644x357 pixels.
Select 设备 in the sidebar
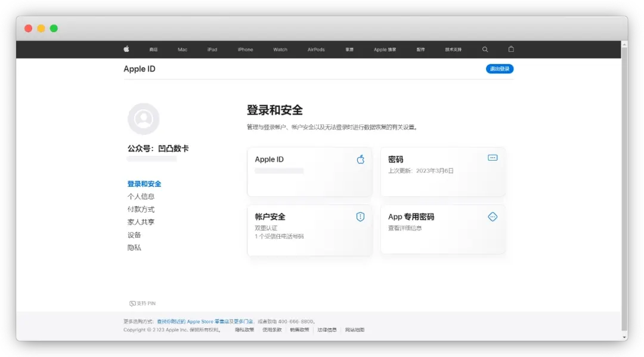(134, 235)
